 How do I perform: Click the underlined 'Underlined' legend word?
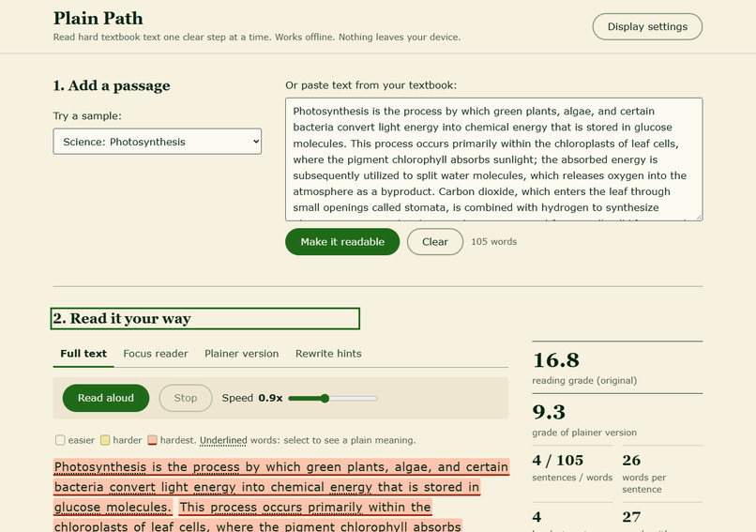[223, 440]
